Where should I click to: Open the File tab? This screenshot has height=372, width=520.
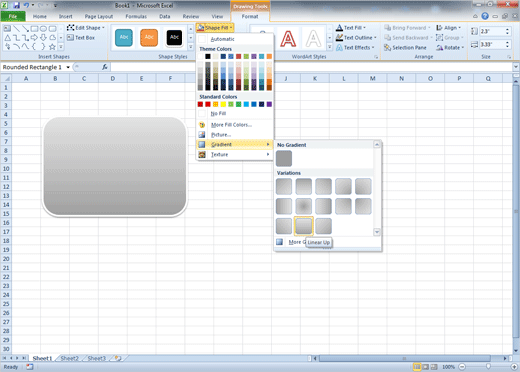click(13, 16)
